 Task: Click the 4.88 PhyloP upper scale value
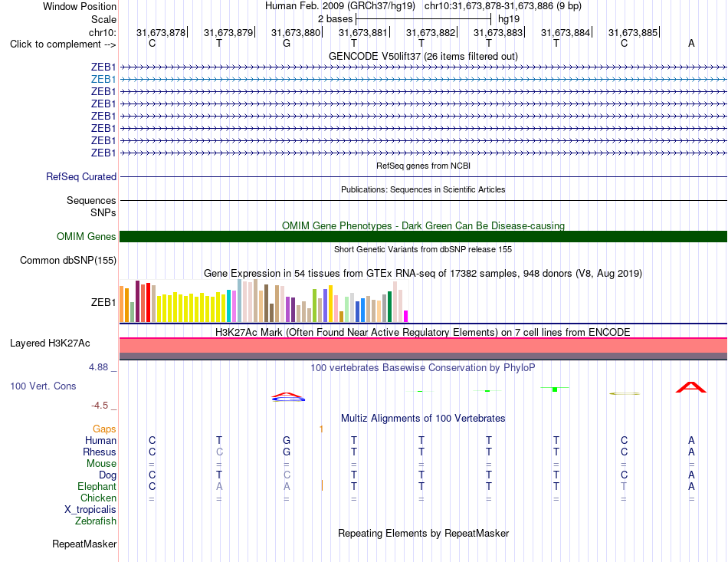coord(98,367)
